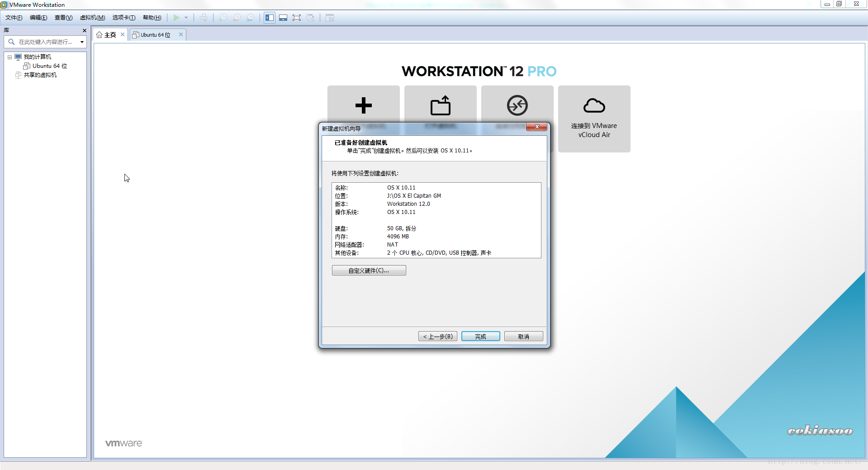Click the VMware Workstation title bar icon
This screenshot has width=868, height=470.
pyautogui.click(x=4, y=5)
